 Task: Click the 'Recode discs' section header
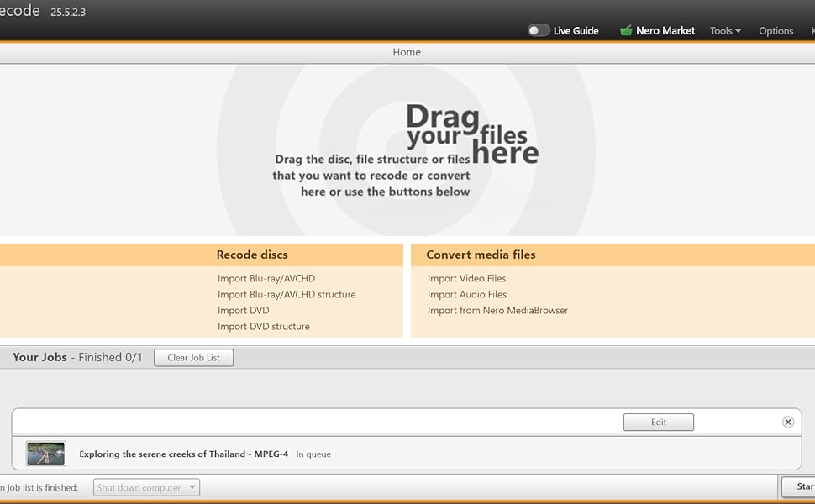pyautogui.click(x=252, y=255)
